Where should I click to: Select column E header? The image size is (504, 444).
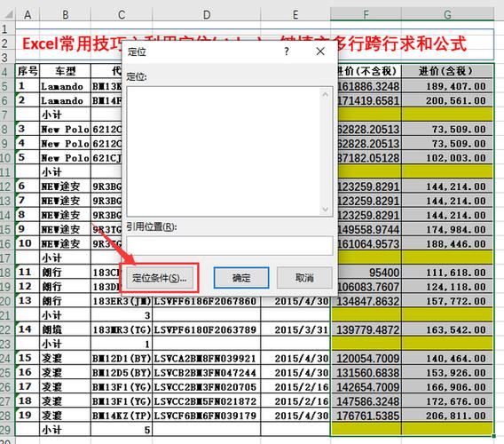click(x=295, y=14)
